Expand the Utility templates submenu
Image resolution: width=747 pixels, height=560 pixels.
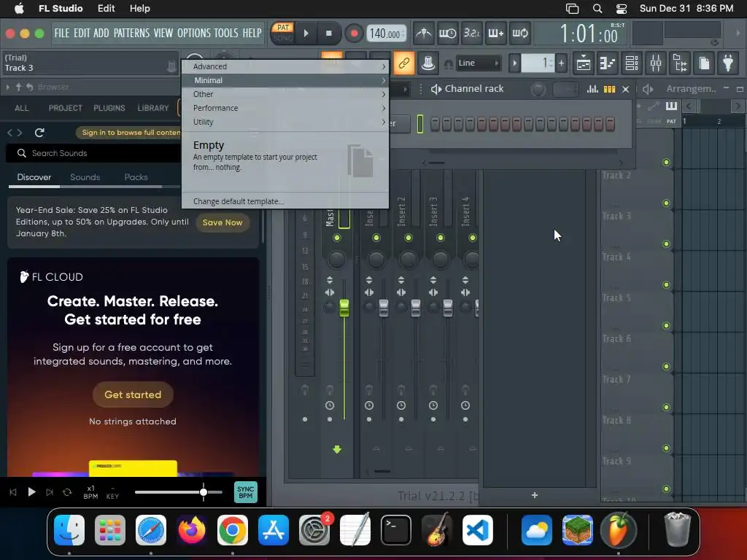(285, 122)
